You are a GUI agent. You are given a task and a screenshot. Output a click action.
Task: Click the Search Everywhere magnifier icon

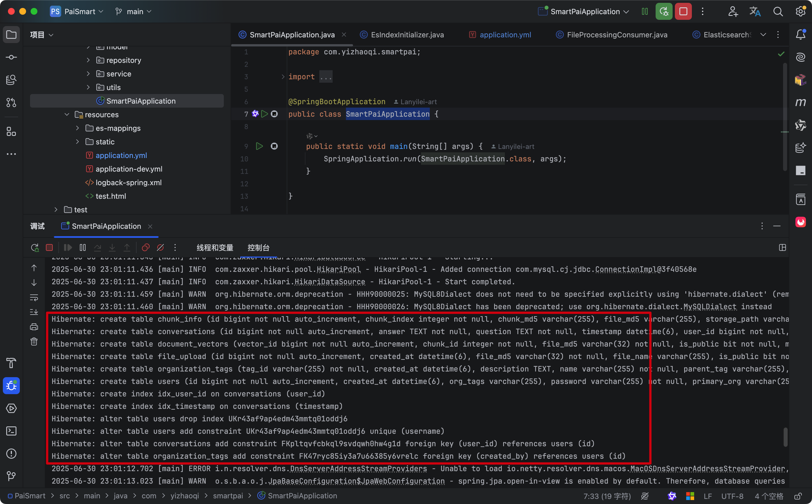(778, 12)
